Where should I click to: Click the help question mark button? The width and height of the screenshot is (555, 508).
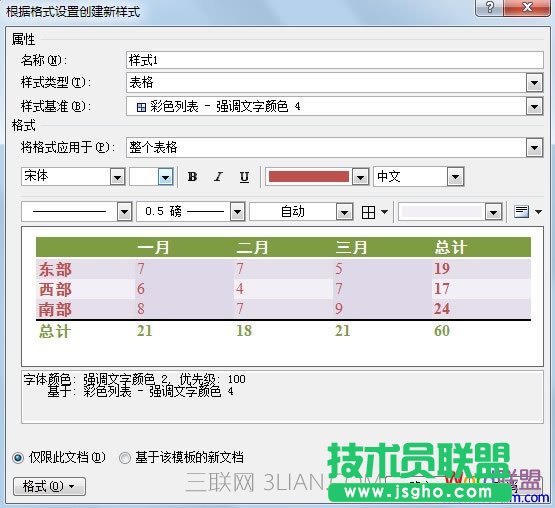(x=490, y=7)
